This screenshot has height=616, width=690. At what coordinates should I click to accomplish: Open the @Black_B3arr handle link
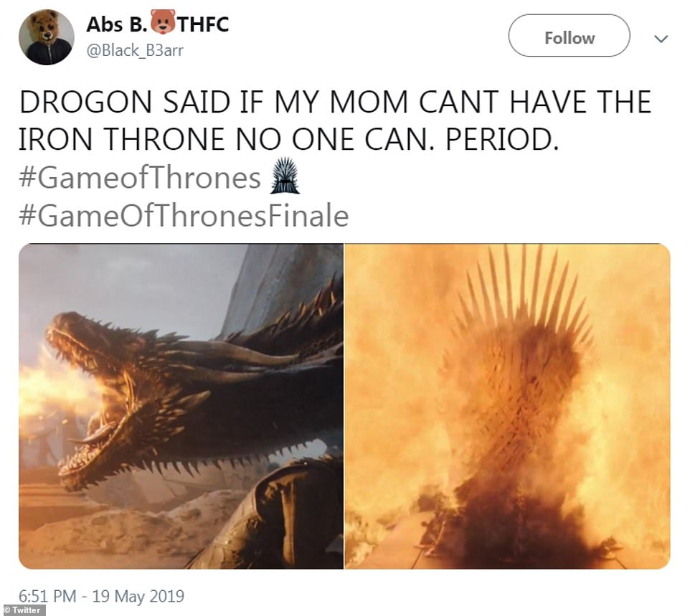pyautogui.click(x=135, y=51)
